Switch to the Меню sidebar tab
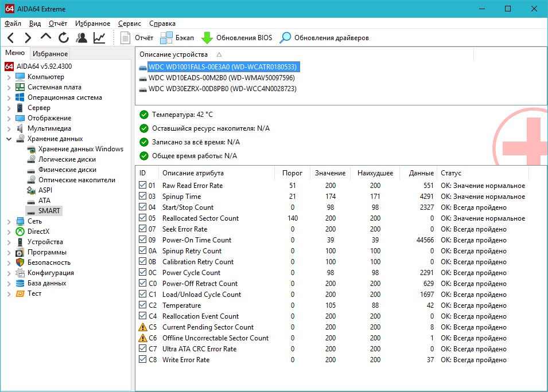The width and height of the screenshot is (548, 392). coord(15,53)
